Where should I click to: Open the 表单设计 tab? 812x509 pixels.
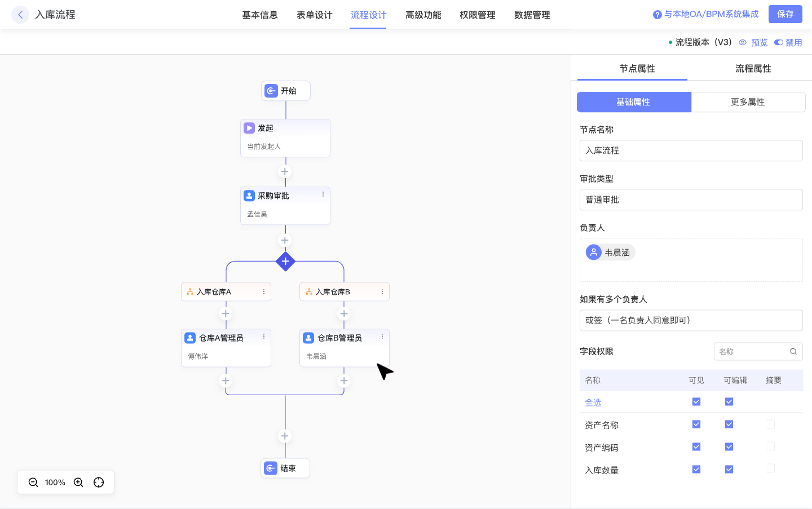tap(314, 15)
